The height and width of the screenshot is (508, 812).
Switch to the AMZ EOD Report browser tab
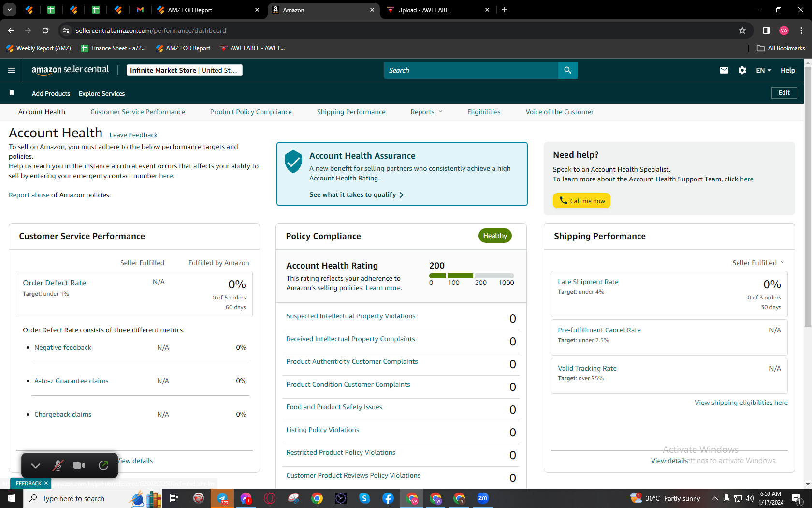209,10
